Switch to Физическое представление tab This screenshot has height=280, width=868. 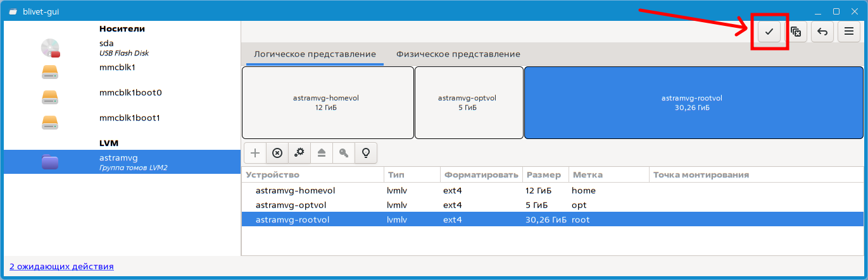click(x=458, y=54)
